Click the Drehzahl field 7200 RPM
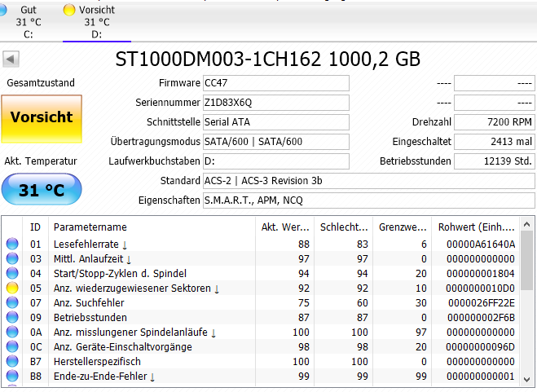This screenshot has width=537, height=392. pos(495,122)
